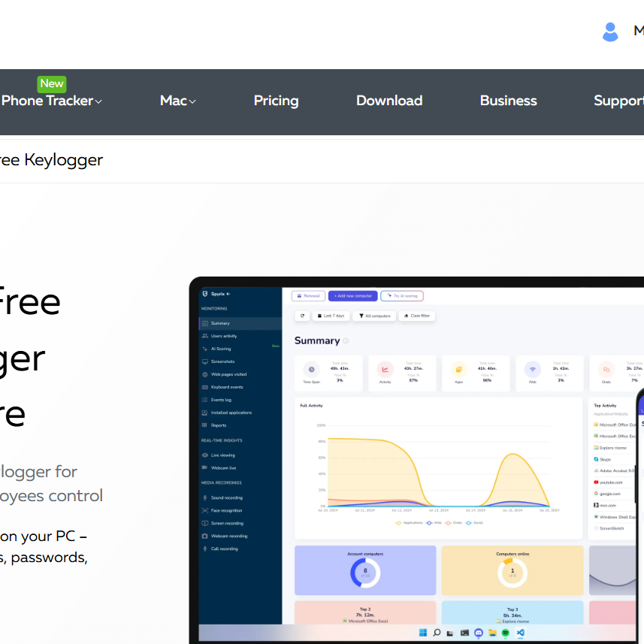Click the Windows Start icon in taskbar
644x644 pixels.
pyautogui.click(x=423, y=633)
